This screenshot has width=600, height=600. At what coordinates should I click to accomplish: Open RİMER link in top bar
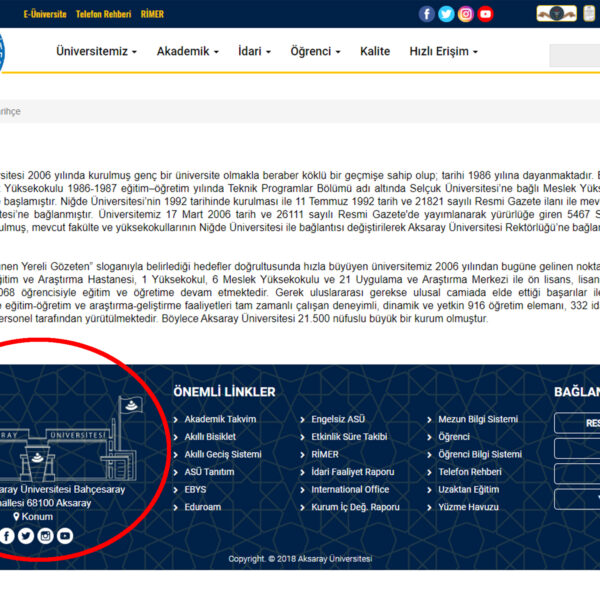[152, 14]
